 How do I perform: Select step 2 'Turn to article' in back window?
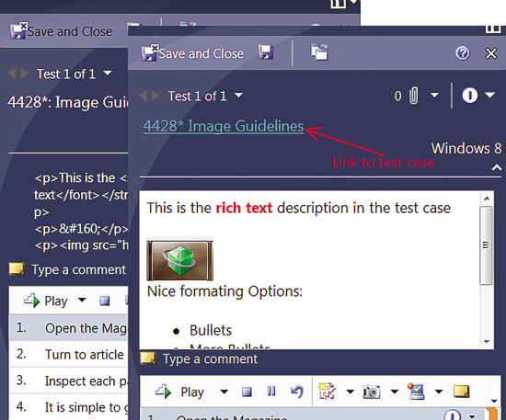(69, 354)
